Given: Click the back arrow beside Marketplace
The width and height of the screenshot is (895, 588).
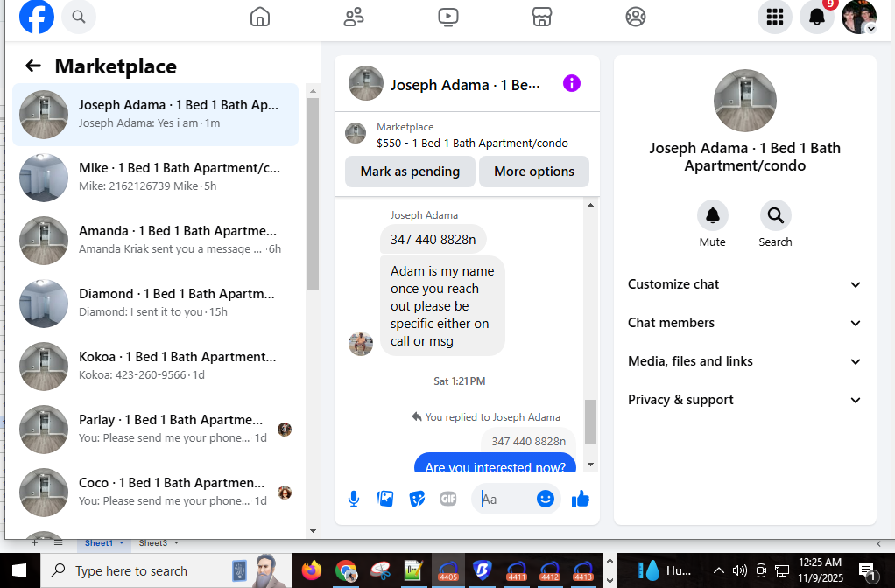Looking at the screenshot, I should (33, 66).
